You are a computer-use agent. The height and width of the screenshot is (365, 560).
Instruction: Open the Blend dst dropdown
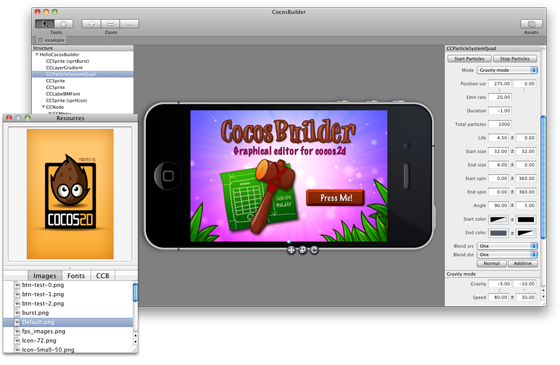click(x=507, y=255)
